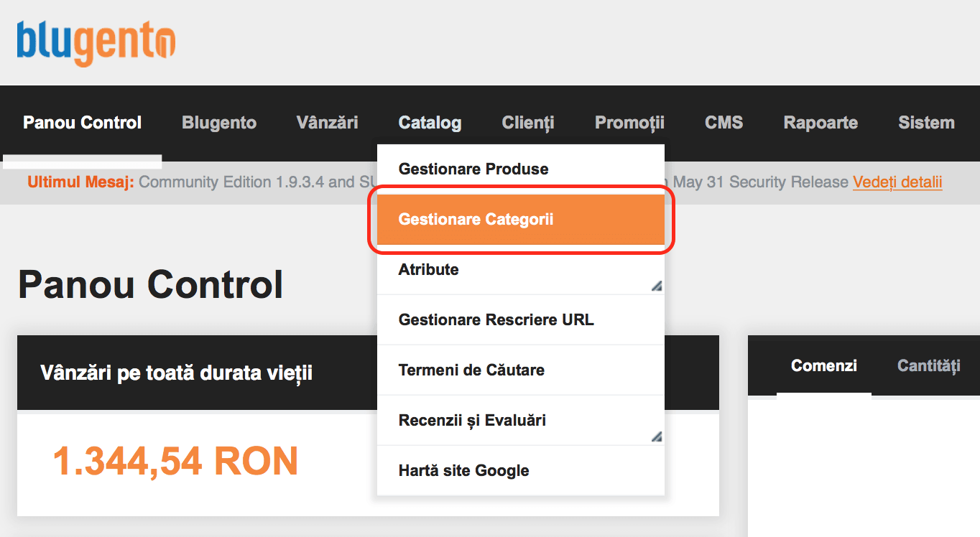Follow the Vedeți detalii link
980x537 pixels.
tap(897, 182)
